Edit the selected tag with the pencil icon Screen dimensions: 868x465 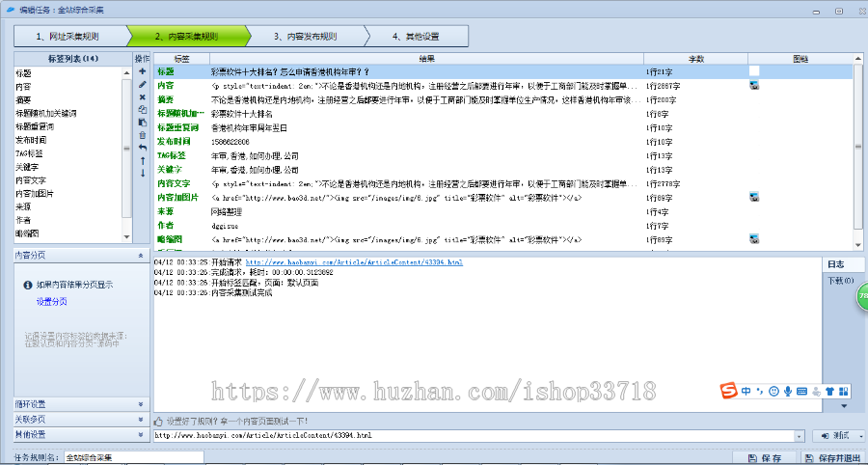[x=143, y=84]
